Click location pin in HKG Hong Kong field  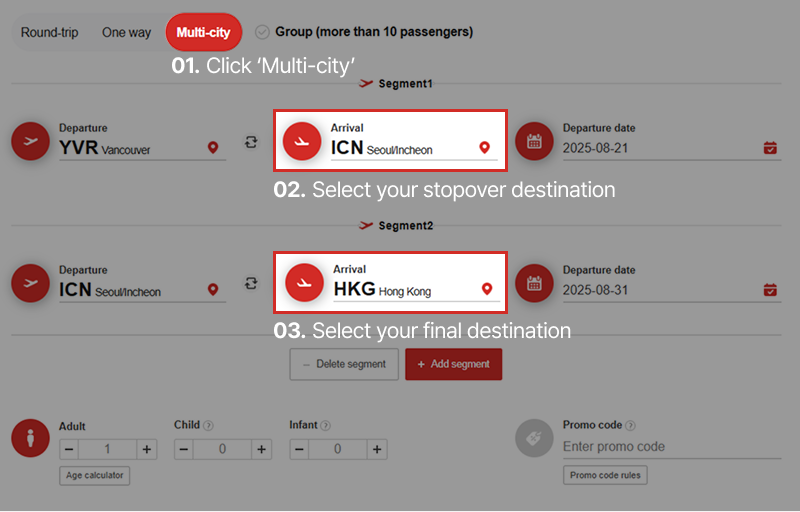(487, 289)
